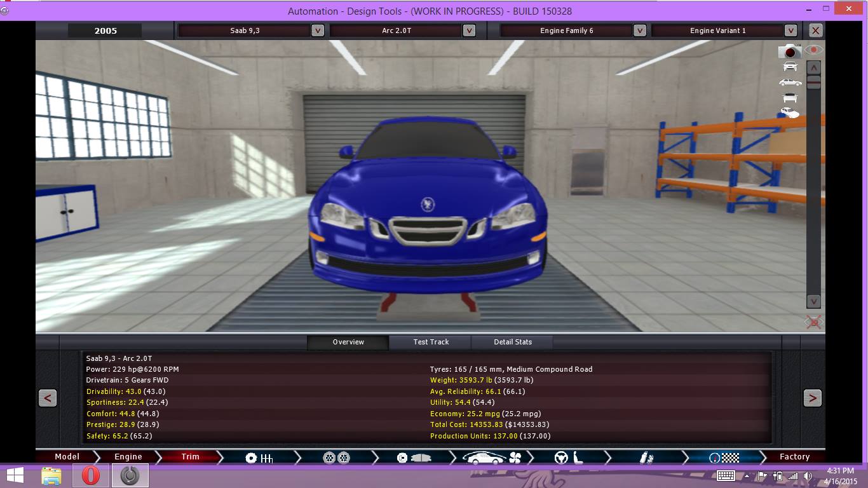
Task: Click the view slider handle on the right
Action: tap(814, 82)
